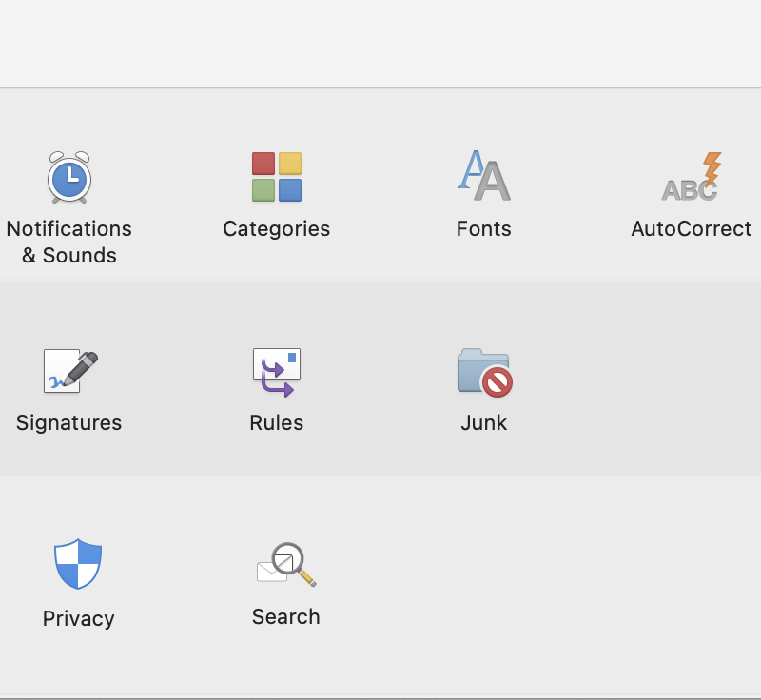Open the Junk folder icon

484,371
